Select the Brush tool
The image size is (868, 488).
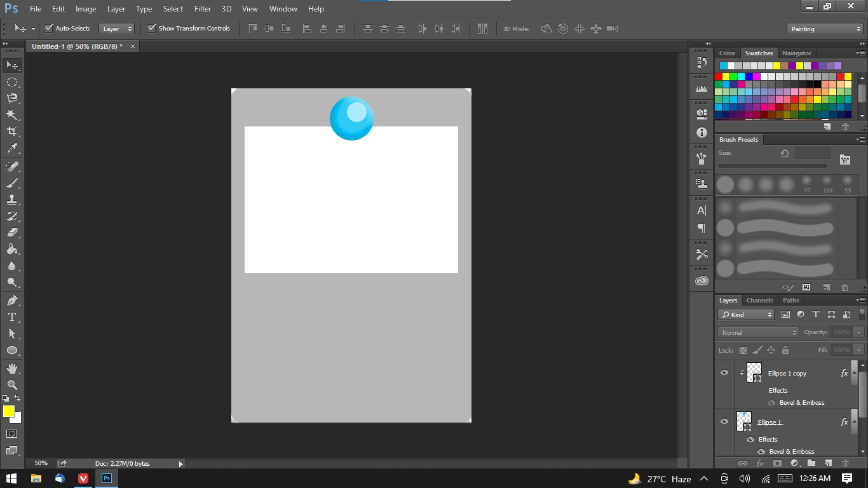pos(12,183)
